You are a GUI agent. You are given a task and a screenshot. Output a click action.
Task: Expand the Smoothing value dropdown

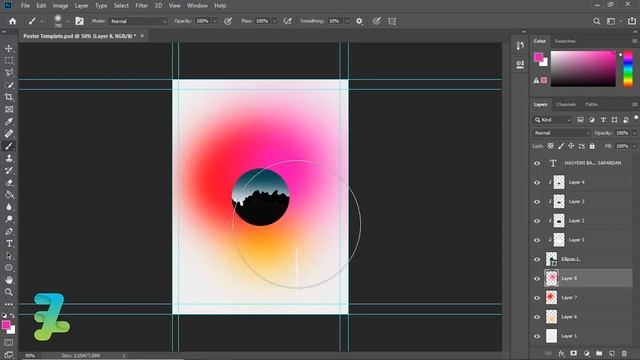tap(347, 21)
